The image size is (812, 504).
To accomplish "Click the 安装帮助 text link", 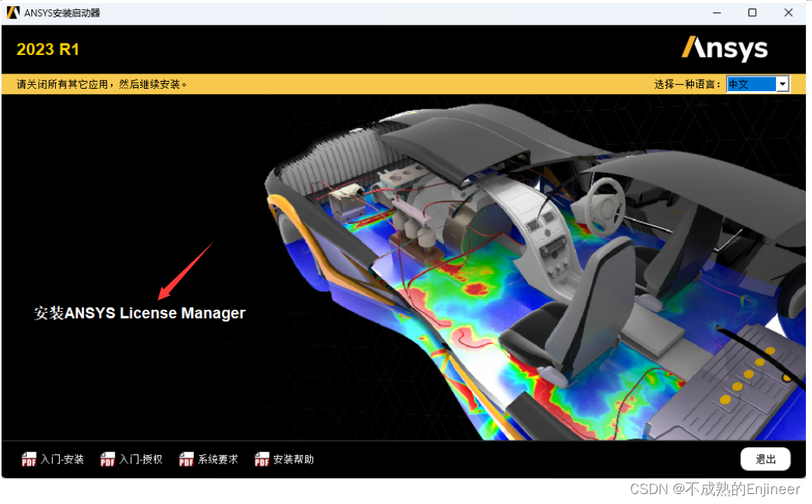I will (294, 459).
